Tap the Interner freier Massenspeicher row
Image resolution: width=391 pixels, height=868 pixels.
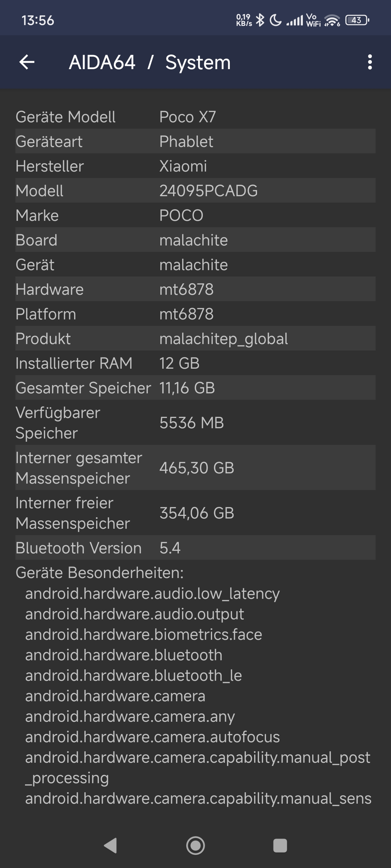click(195, 513)
